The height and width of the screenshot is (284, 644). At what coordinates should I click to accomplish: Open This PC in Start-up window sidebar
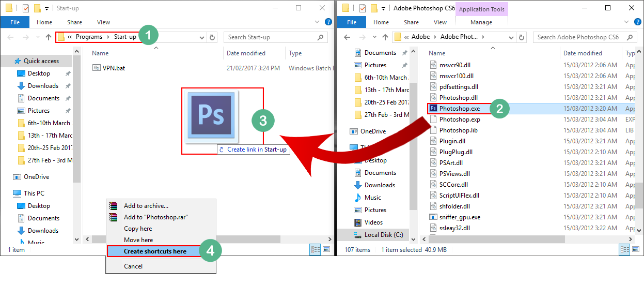[x=34, y=193]
